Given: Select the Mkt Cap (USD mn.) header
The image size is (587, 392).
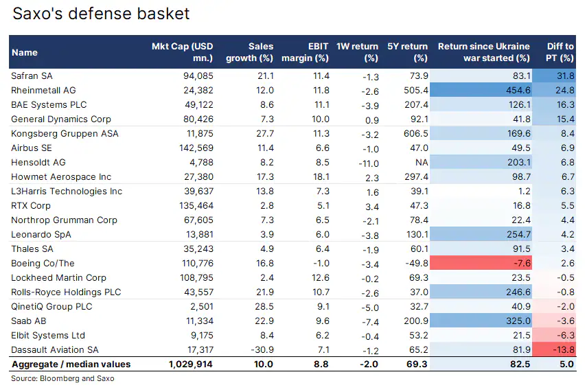Looking at the screenshot, I should 183,52.
